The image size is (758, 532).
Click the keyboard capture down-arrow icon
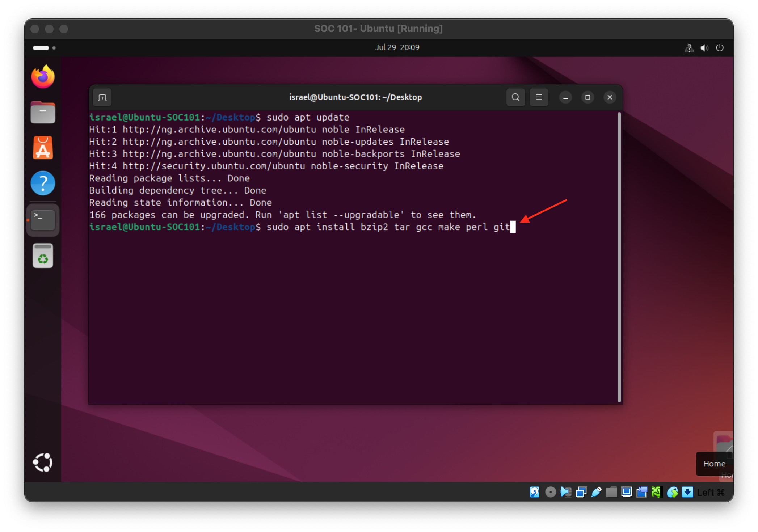pos(687,492)
